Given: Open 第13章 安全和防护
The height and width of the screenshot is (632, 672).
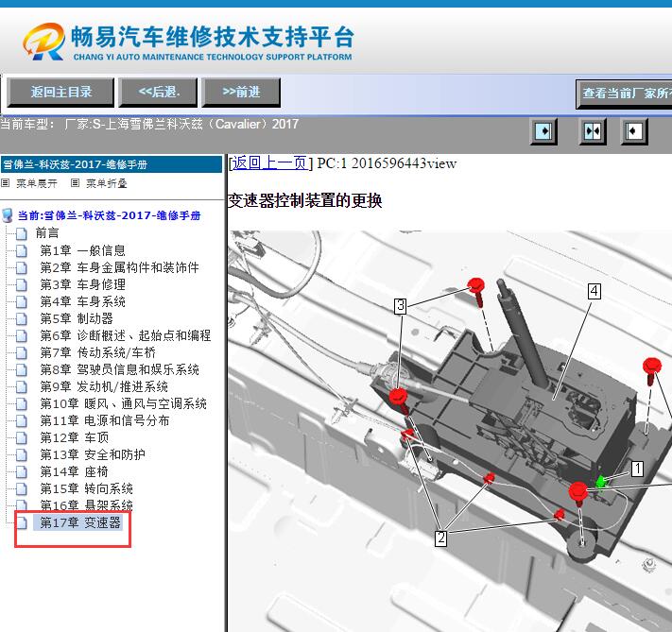Looking at the screenshot, I should pyautogui.click(x=93, y=454).
